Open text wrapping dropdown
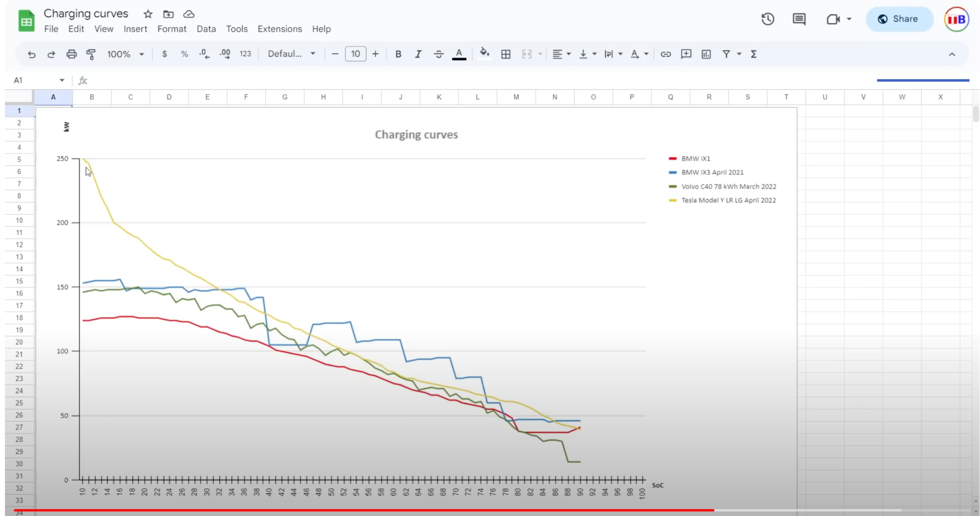The height and width of the screenshot is (516, 980). pos(613,54)
